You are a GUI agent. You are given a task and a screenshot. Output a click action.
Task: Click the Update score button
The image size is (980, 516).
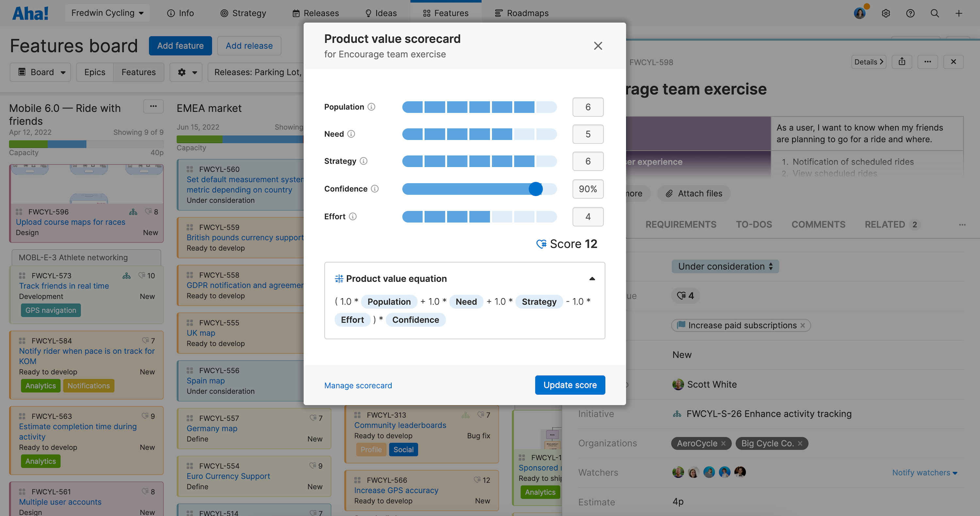click(569, 385)
